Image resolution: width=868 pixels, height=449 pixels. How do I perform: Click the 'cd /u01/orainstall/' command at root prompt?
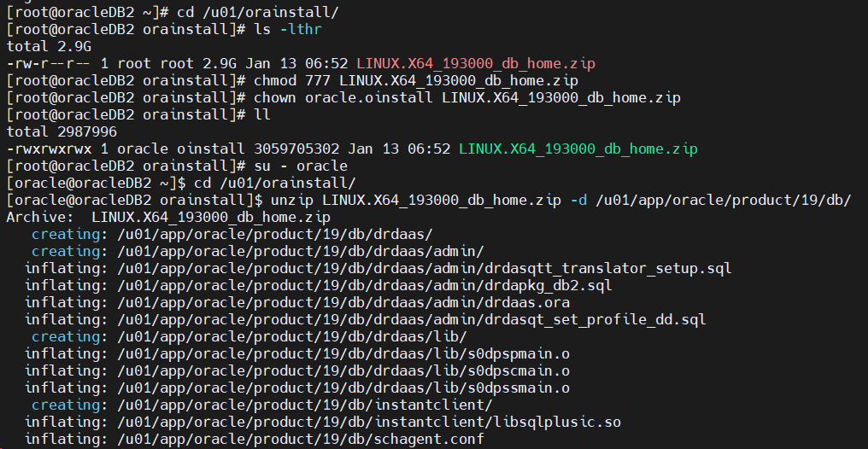tap(258, 12)
